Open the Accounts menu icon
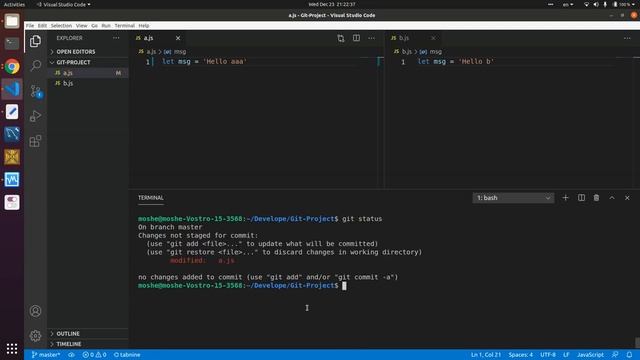Image resolution: width=640 pixels, height=360 pixels. [36, 311]
